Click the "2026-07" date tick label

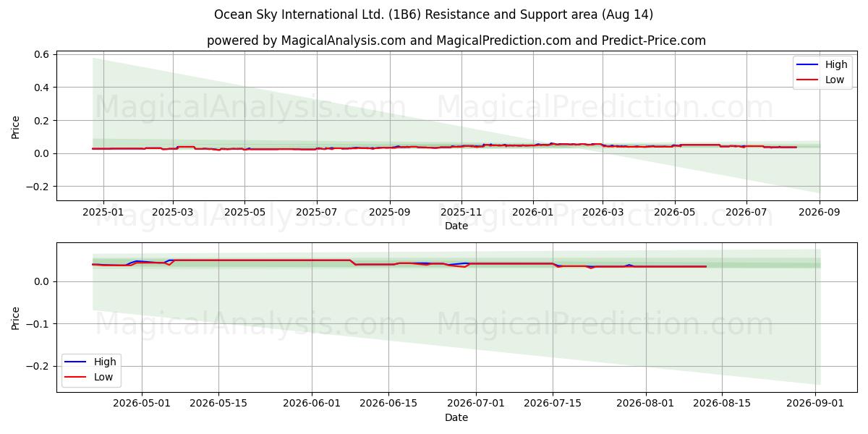click(746, 212)
